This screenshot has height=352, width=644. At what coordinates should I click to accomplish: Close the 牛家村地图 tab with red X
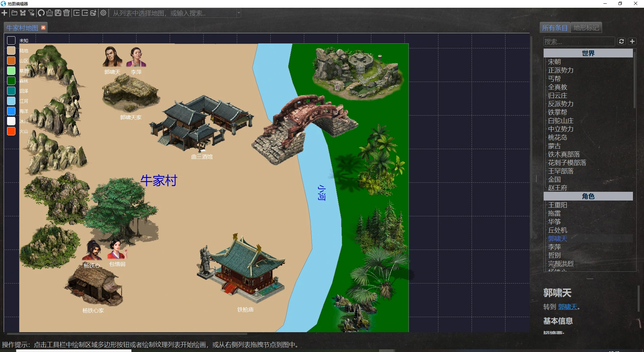pos(43,28)
